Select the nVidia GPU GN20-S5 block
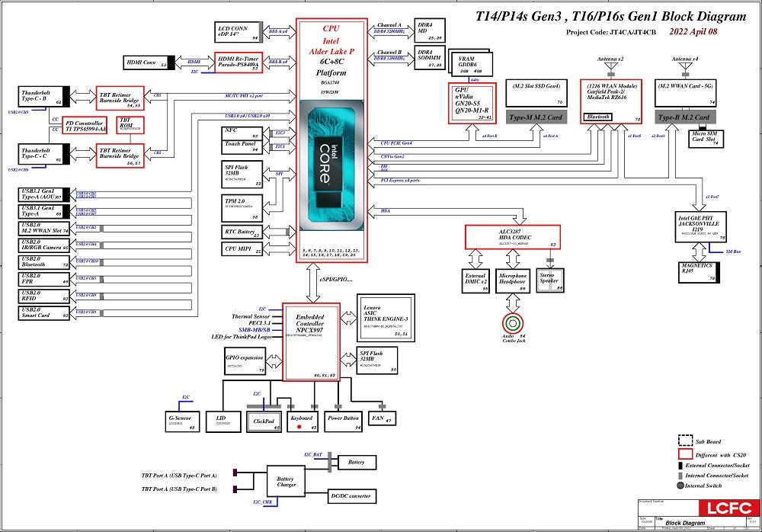 click(x=472, y=103)
